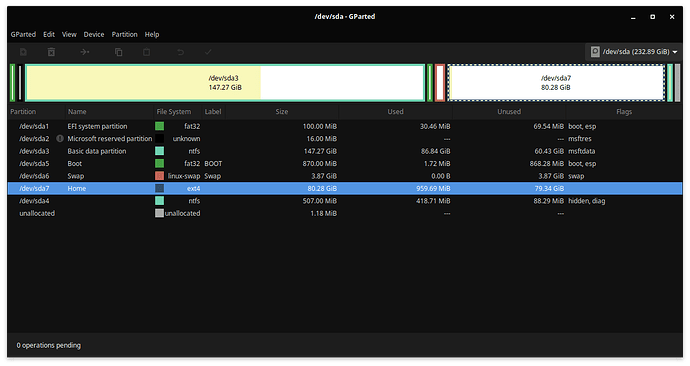Select the /dev/sda1 row
Viewport: 690px width, 366px height.
[x=345, y=126]
